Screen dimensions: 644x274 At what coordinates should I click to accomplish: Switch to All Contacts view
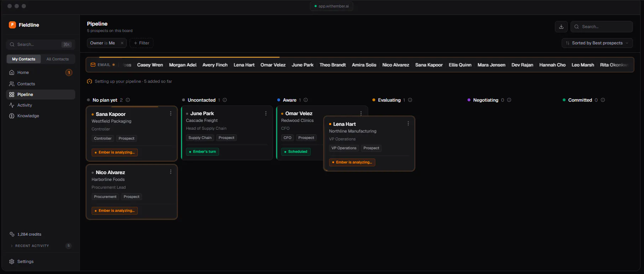(58, 59)
